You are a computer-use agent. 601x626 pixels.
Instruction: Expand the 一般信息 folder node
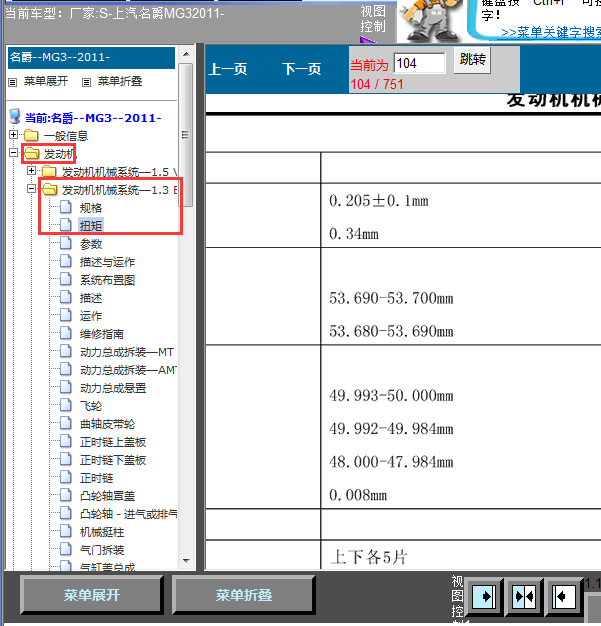coord(14,135)
